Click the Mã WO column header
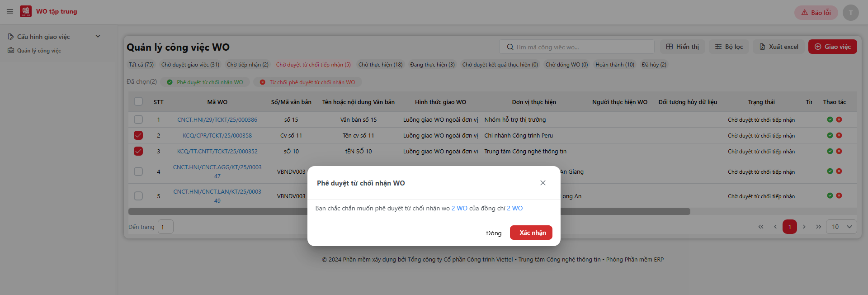868x295 pixels. tap(217, 102)
